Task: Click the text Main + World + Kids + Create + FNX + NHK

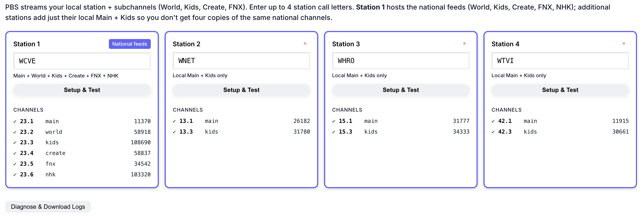Action: coord(66,76)
